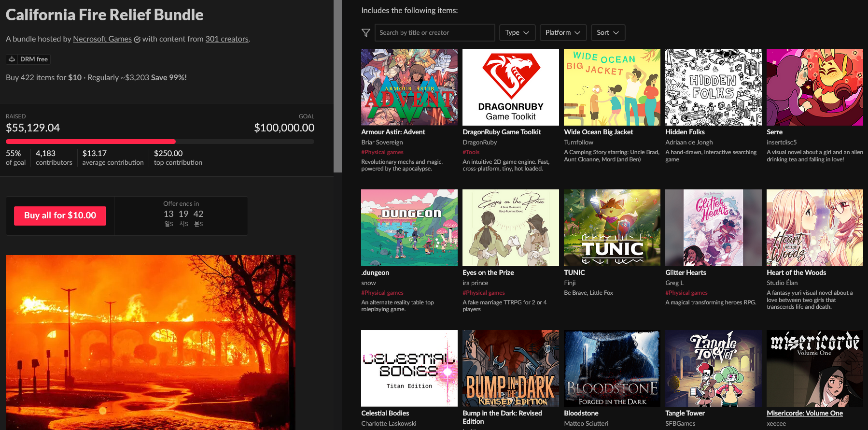Click the TUNIC title link
The height and width of the screenshot is (430, 868).
tap(574, 272)
